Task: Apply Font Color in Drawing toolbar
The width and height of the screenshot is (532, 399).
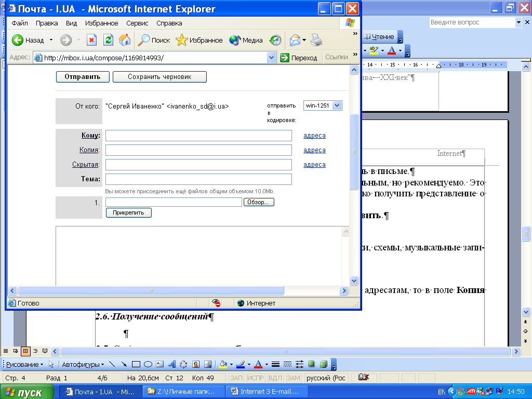Action: pyautogui.click(x=258, y=364)
